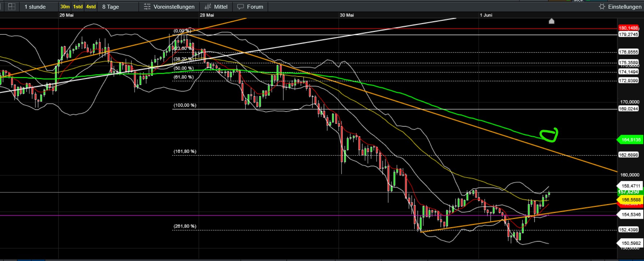Click the Forum speech bubble icon
Screen dimensions: 644x261
click(241, 7)
